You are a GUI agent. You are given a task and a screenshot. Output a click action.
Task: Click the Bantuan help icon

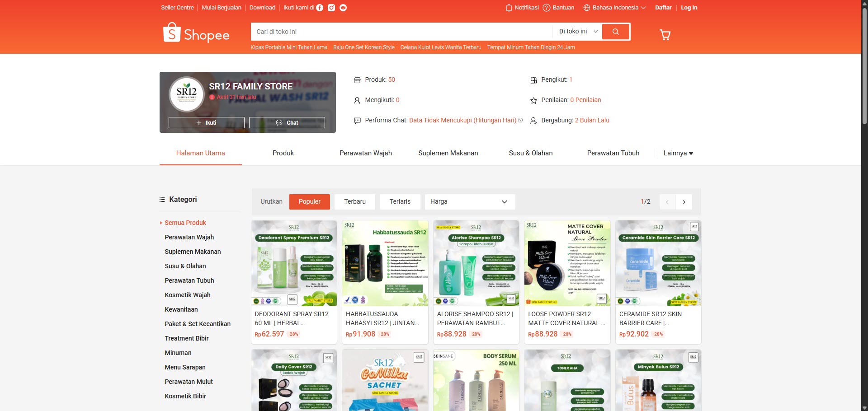(x=547, y=8)
